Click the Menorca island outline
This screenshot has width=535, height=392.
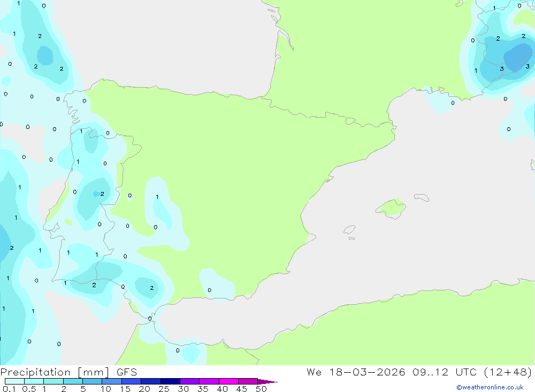click(x=422, y=197)
